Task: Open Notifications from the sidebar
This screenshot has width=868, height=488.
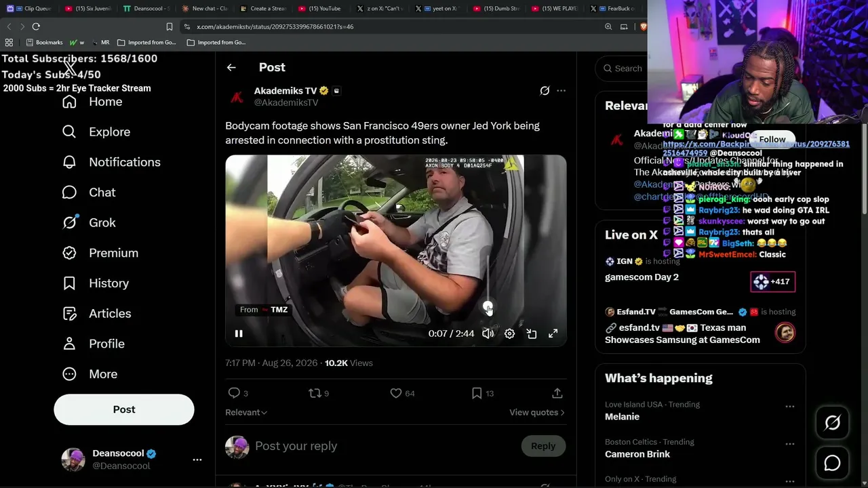Action: click(111, 162)
